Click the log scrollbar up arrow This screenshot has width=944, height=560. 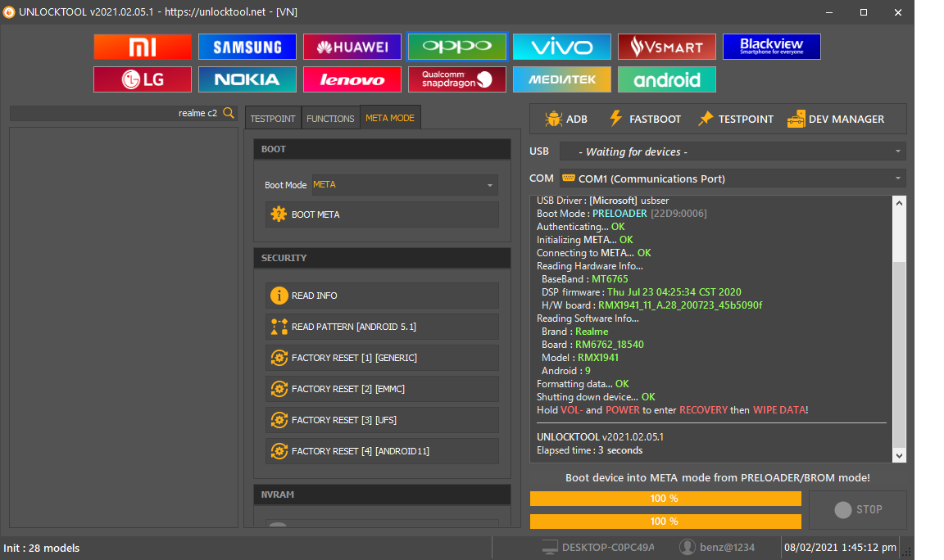pyautogui.click(x=899, y=203)
